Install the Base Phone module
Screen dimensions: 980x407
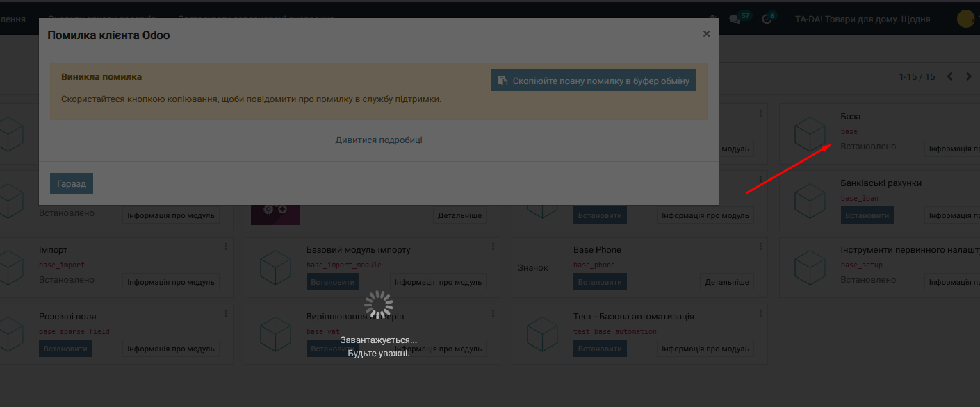[600, 282]
